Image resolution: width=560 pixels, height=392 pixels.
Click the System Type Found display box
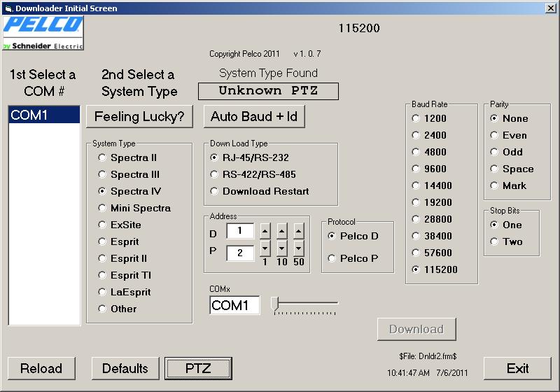(268, 91)
